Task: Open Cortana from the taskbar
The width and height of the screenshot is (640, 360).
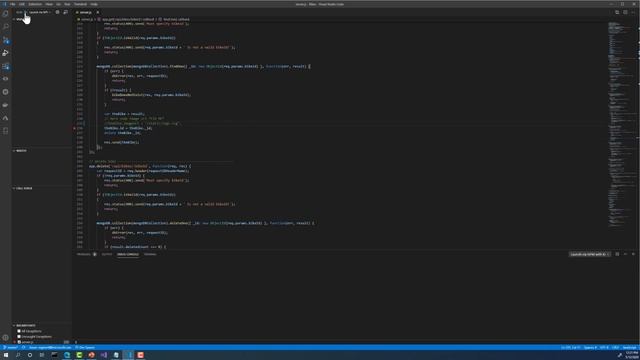Action: pos(30,355)
